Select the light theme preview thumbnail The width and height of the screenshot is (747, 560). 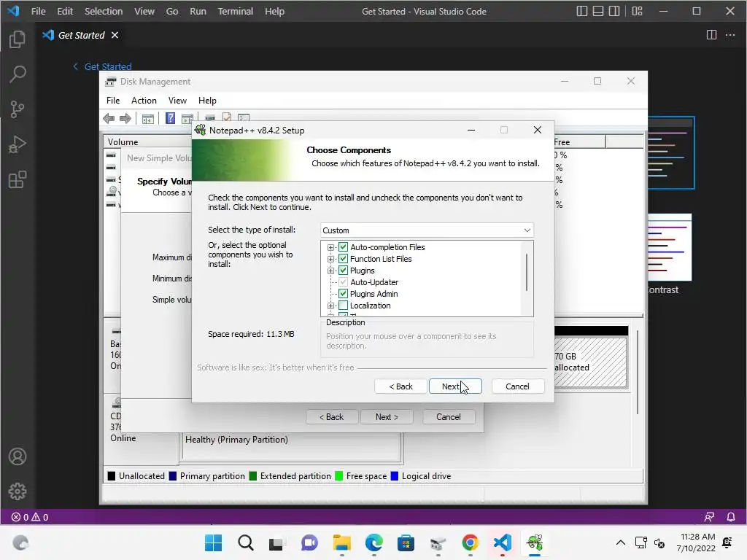[x=670, y=247]
